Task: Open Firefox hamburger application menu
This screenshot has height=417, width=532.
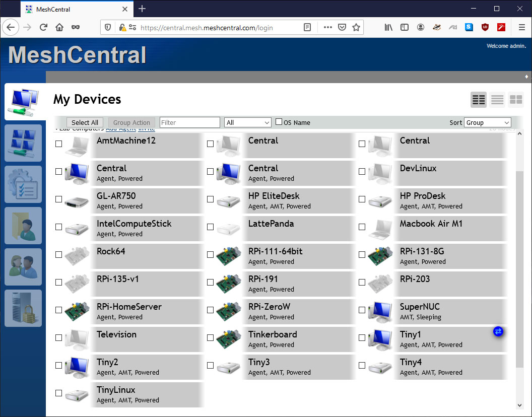Action: point(522,28)
